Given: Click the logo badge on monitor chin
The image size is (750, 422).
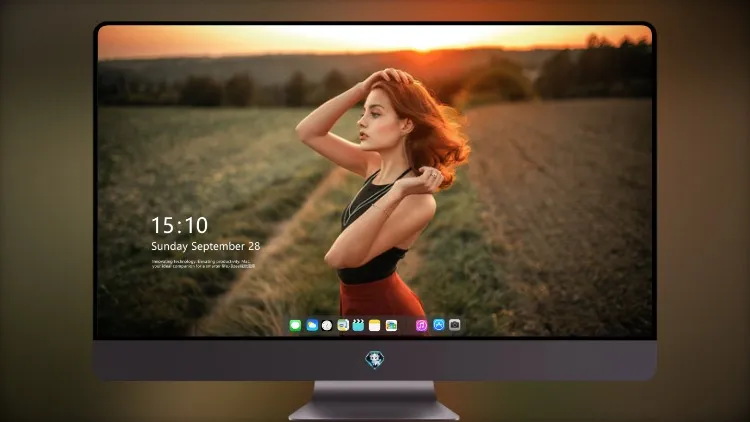Looking at the screenshot, I should [375, 360].
